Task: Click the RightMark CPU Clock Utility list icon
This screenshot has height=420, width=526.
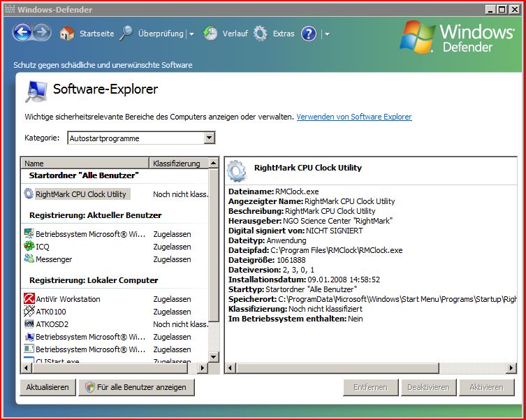Action: tap(29, 194)
